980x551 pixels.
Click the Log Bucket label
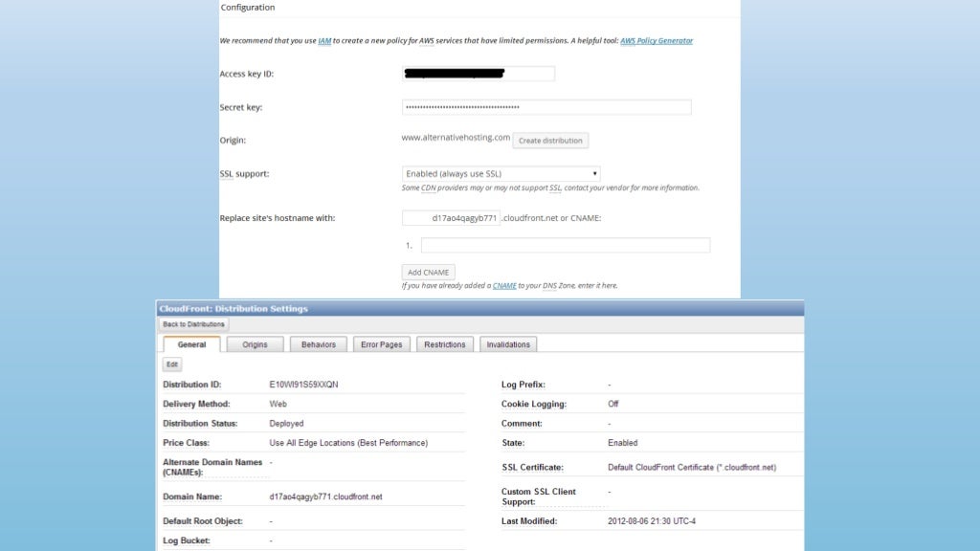pos(187,540)
